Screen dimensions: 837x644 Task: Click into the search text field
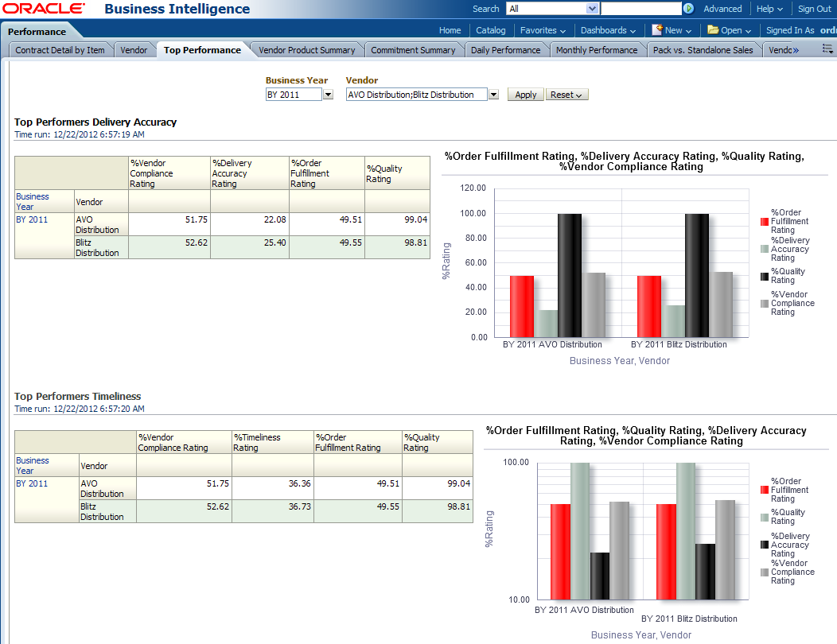pos(640,9)
